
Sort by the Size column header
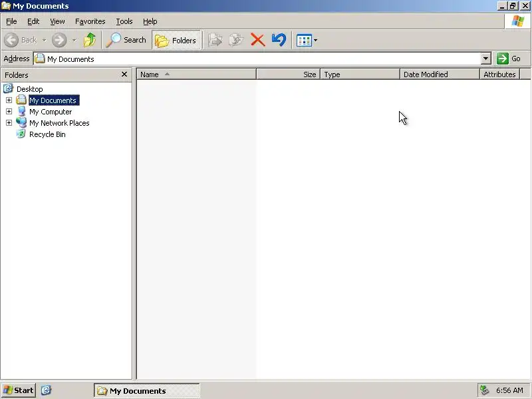tap(289, 74)
